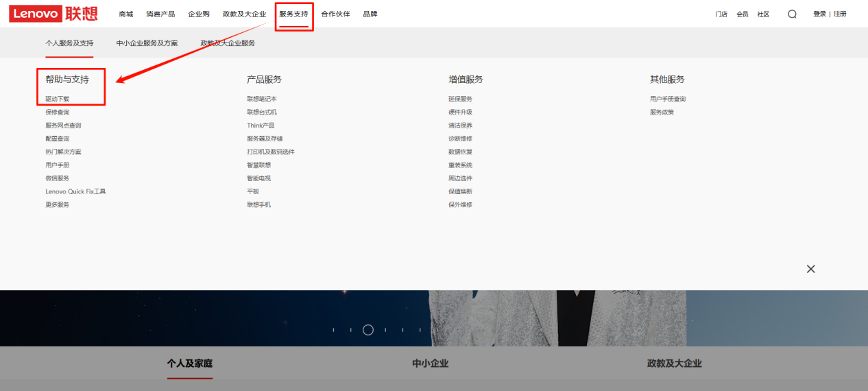This screenshot has height=391, width=868.
Task: Open the search magnifier icon
Action: (x=792, y=14)
